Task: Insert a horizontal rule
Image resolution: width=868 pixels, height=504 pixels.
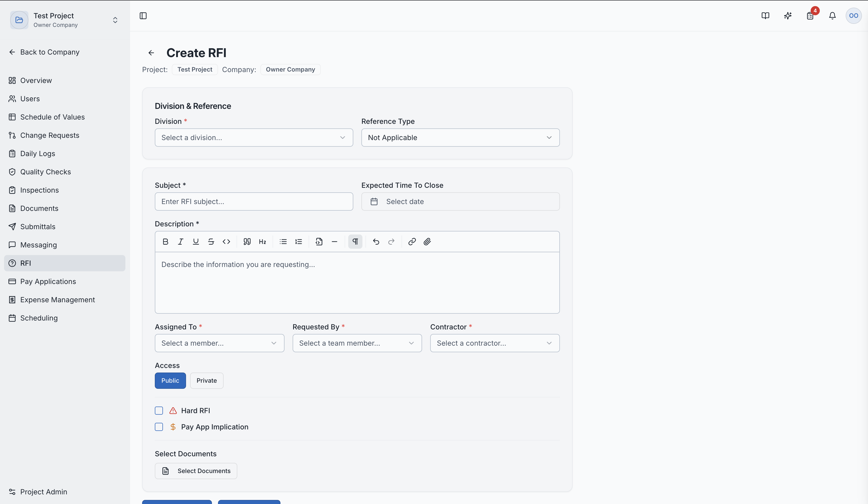Action: click(x=335, y=242)
